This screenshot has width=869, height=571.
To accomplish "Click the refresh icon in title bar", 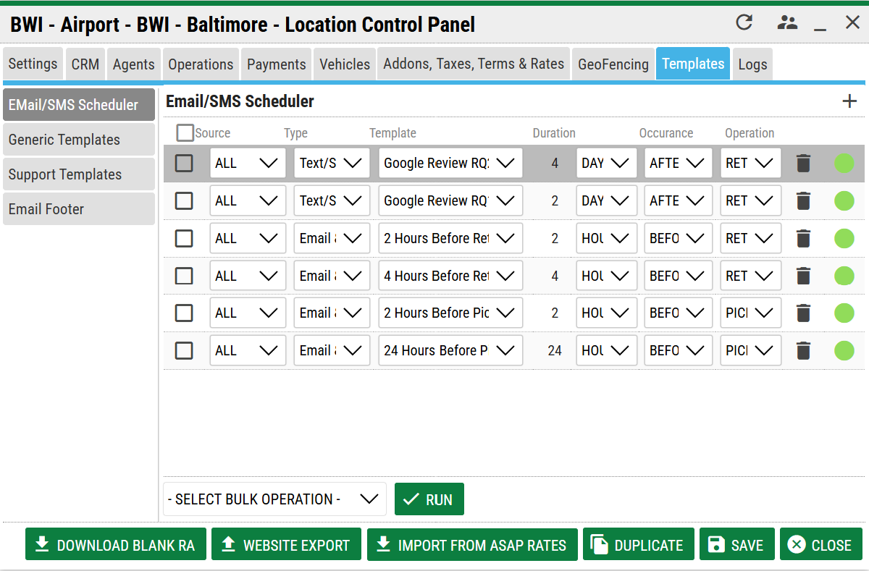I will point(744,22).
